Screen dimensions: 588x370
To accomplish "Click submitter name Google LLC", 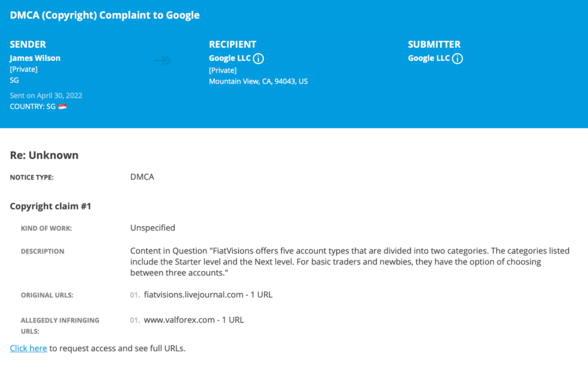I will (x=428, y=58).
